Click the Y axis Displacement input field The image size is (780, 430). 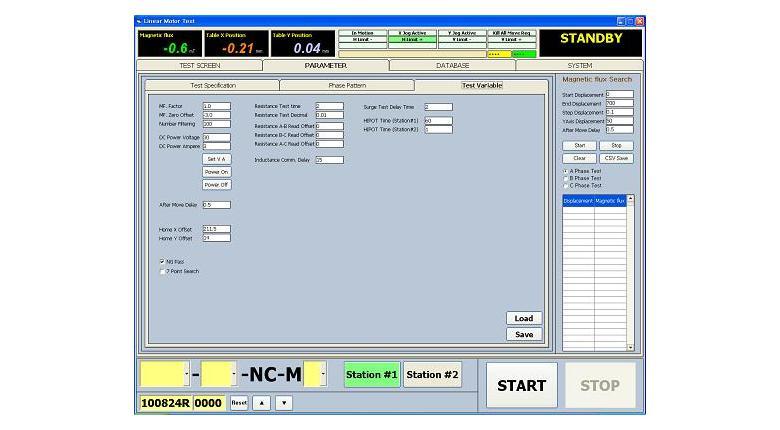(619, 120)
